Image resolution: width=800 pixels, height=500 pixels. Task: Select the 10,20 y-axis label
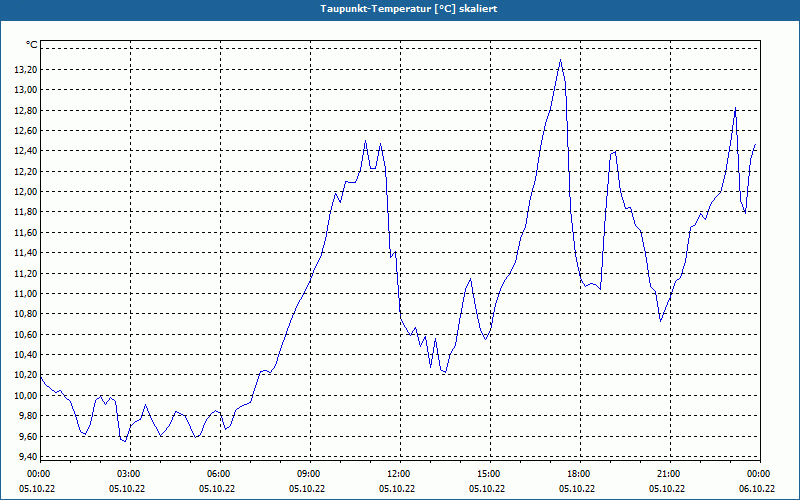coord(27,375)
